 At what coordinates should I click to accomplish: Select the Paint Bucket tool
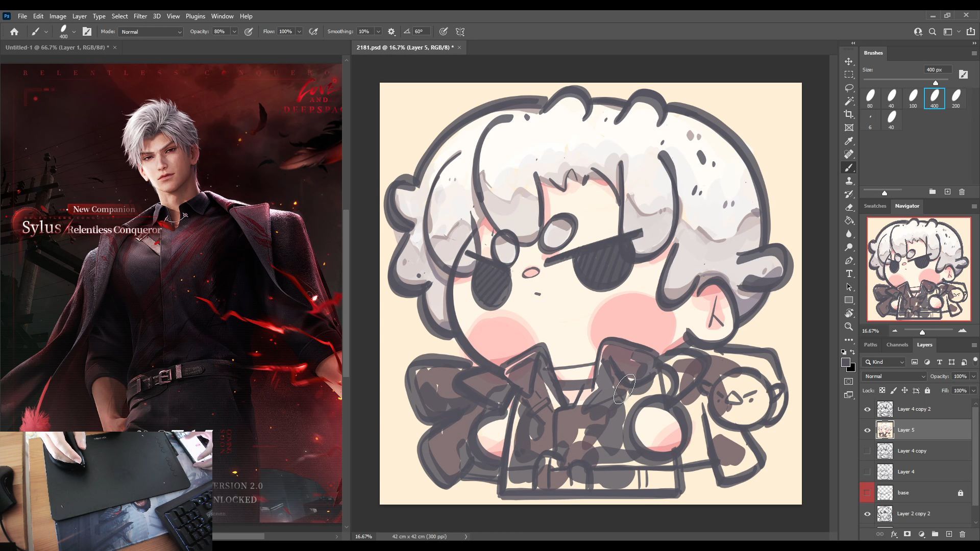pyautogui.click(x=849, y=220)
